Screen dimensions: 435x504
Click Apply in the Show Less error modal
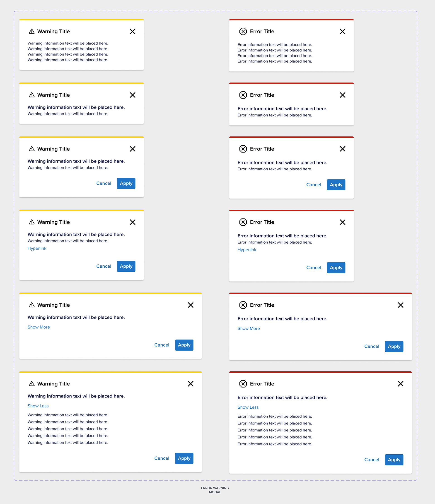(x=394, y=460)
